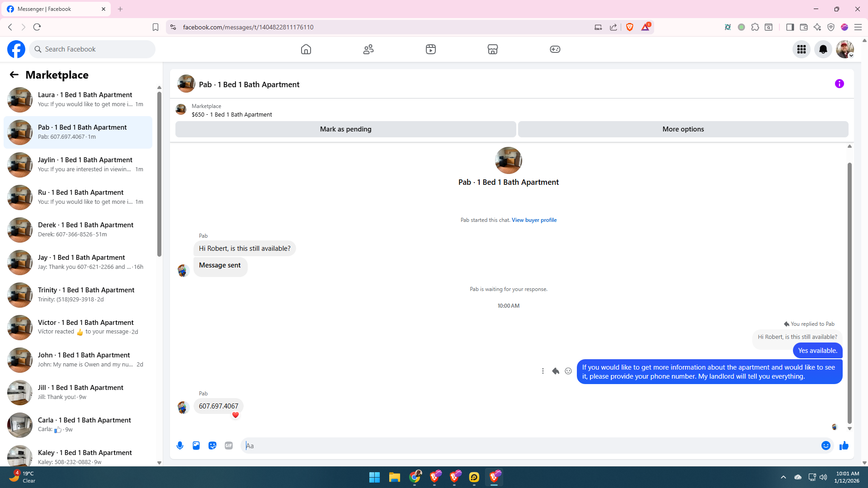Expand the account profile menu

pyautogui.click(x=844, y=49)
